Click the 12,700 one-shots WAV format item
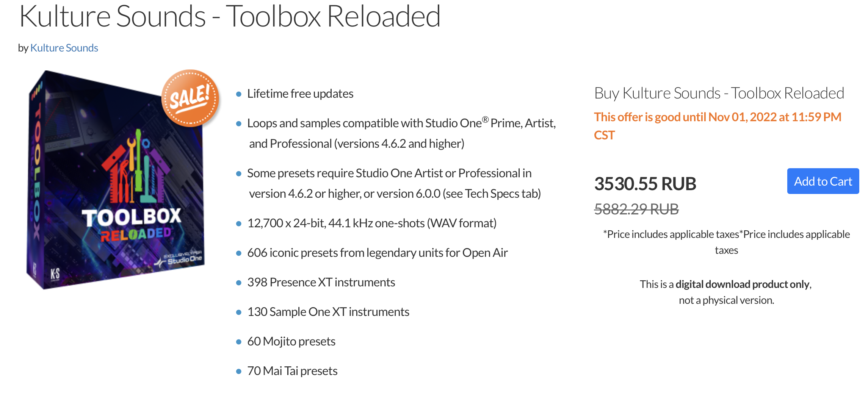 point(372,223)
